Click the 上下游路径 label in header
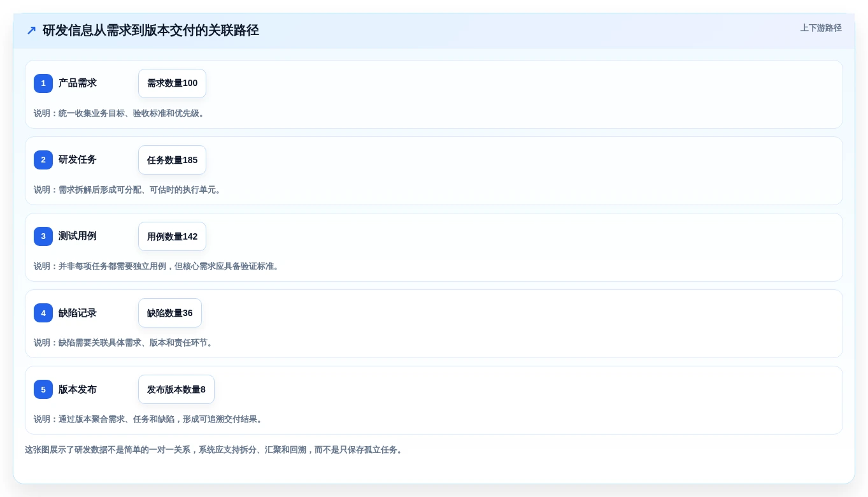The height and width of the screenshot is (497, 868). point(821,28)
